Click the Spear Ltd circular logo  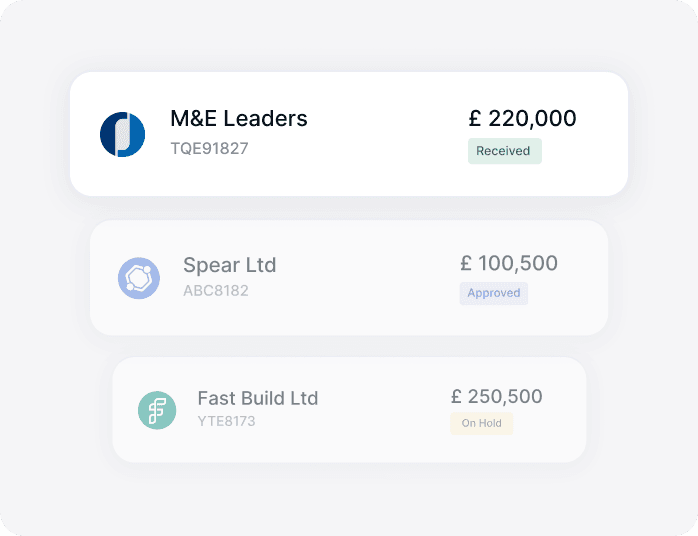[x=139, y=278]
